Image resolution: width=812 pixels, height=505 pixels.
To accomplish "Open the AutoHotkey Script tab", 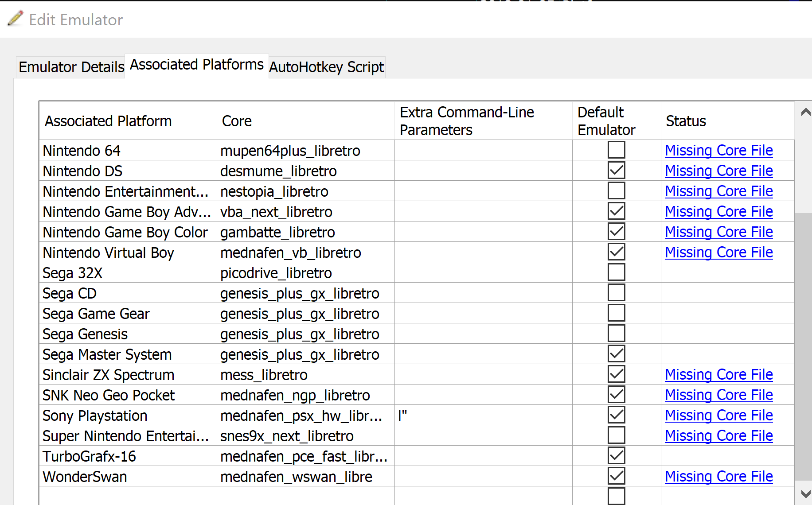I will [x=327, y=67].
